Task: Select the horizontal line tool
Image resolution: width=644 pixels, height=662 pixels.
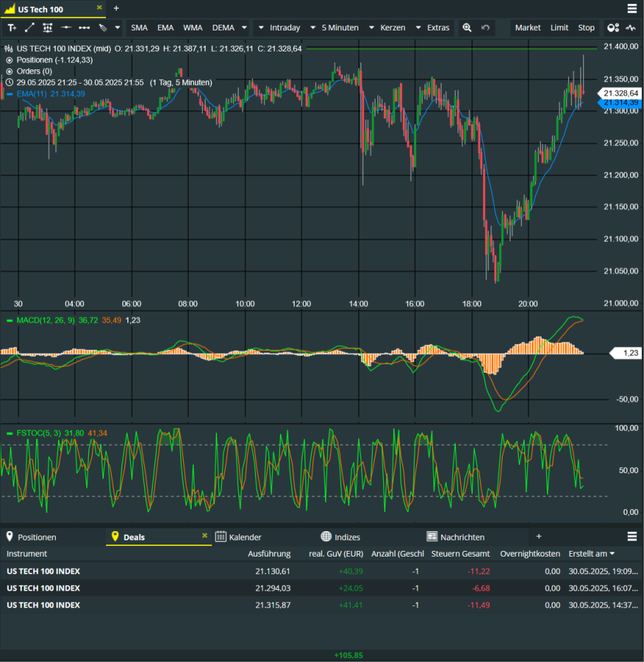Action: 66,28
